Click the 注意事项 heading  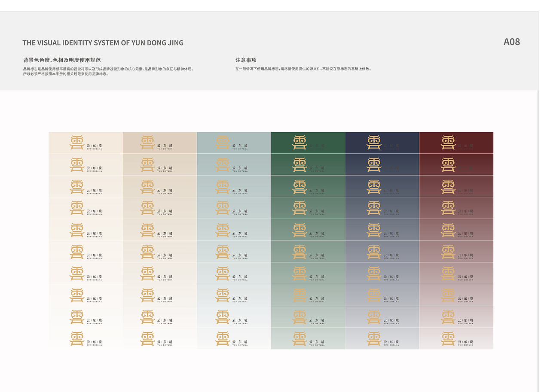click(246, 60)
